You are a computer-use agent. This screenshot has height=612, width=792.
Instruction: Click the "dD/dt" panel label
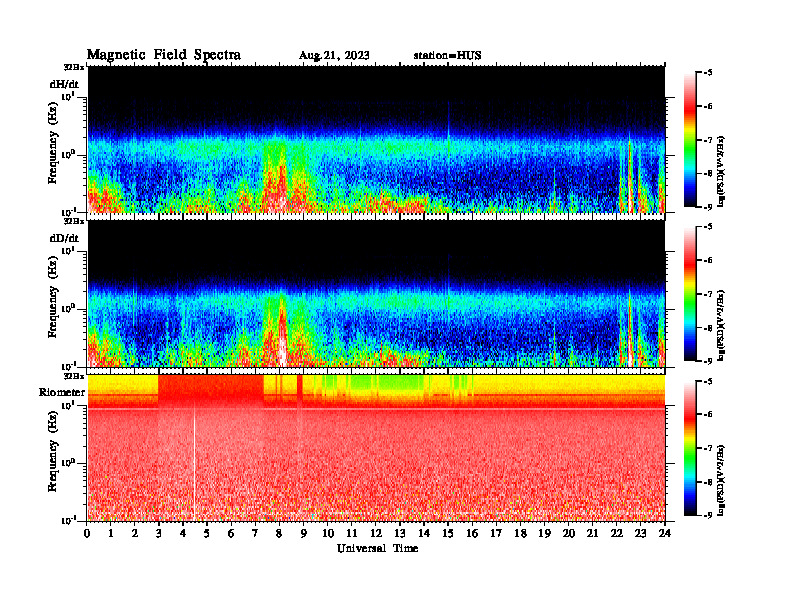click(x=64, y=238)
